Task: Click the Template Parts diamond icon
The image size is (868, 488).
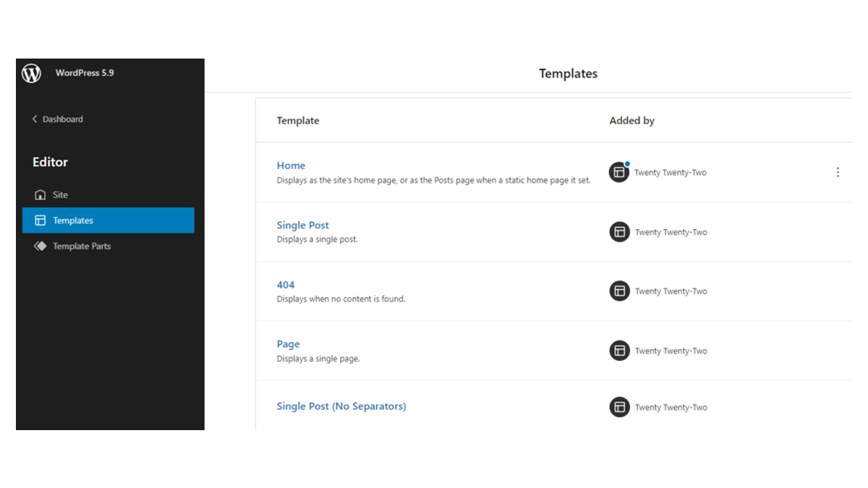Action: (x=41, y=247)
